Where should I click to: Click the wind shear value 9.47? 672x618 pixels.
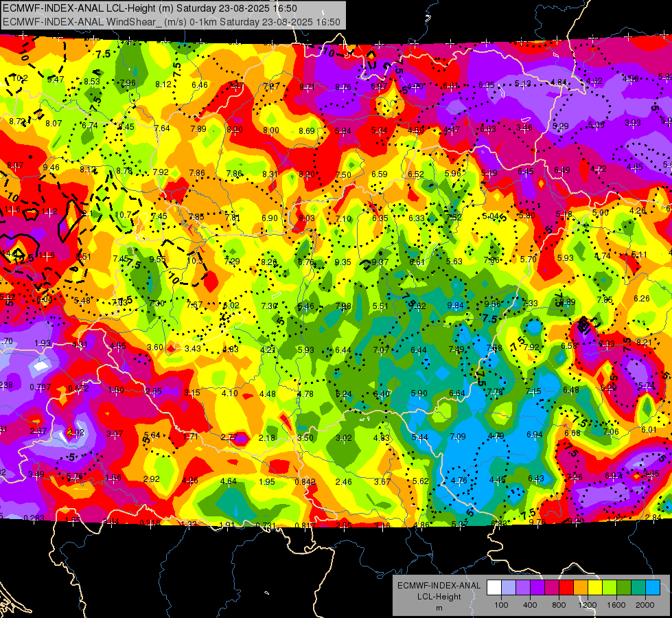pos(56,80)
